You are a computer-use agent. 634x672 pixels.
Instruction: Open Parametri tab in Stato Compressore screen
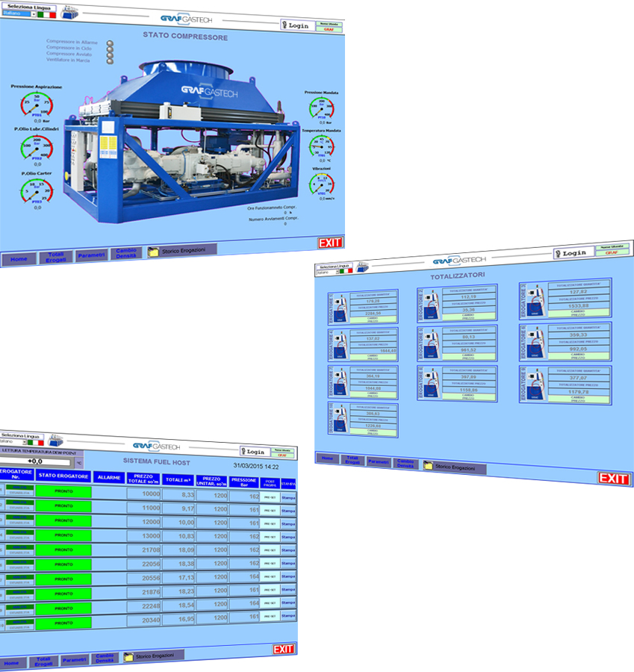pyautogui.click(x=91, y=255)
